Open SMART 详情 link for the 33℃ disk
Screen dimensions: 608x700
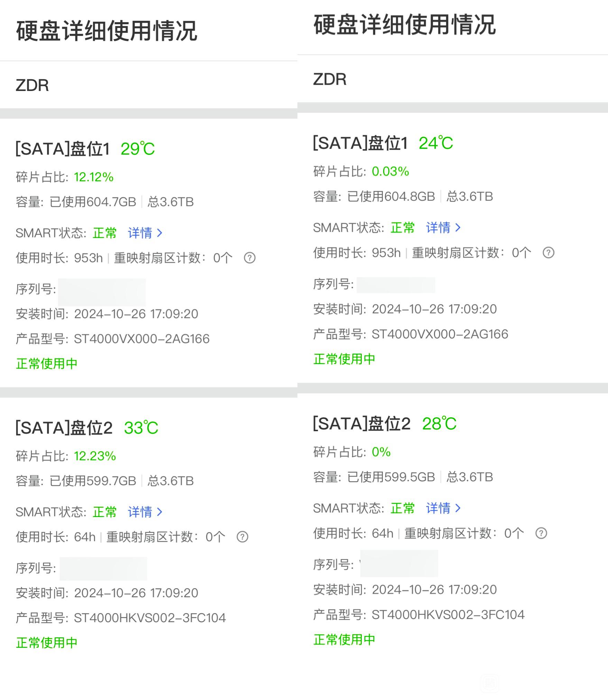(x=140, y=512)
